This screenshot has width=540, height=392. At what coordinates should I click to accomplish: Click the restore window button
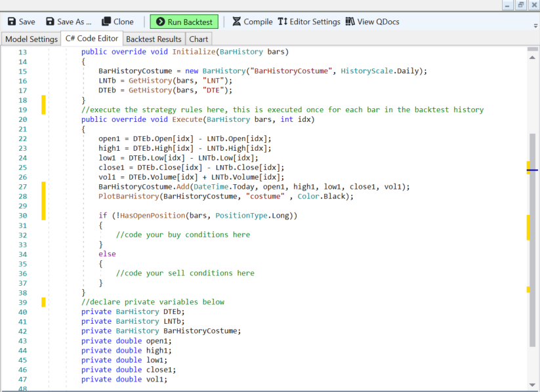point(520,5)
